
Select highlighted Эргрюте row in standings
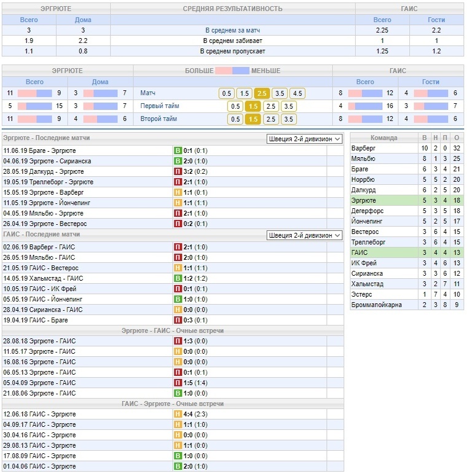pyautogui.click(x=407, y=200)
